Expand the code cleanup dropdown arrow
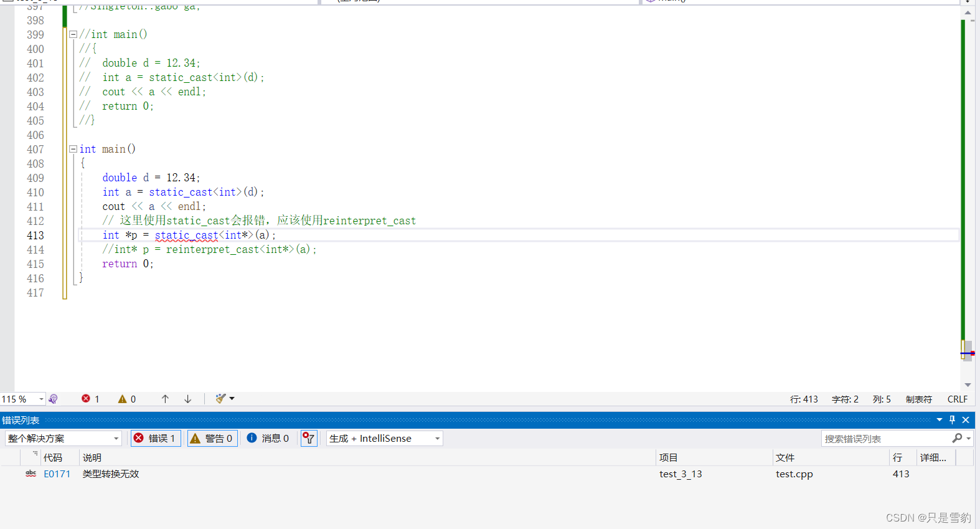The image size is (980, 529). (232, 399)
